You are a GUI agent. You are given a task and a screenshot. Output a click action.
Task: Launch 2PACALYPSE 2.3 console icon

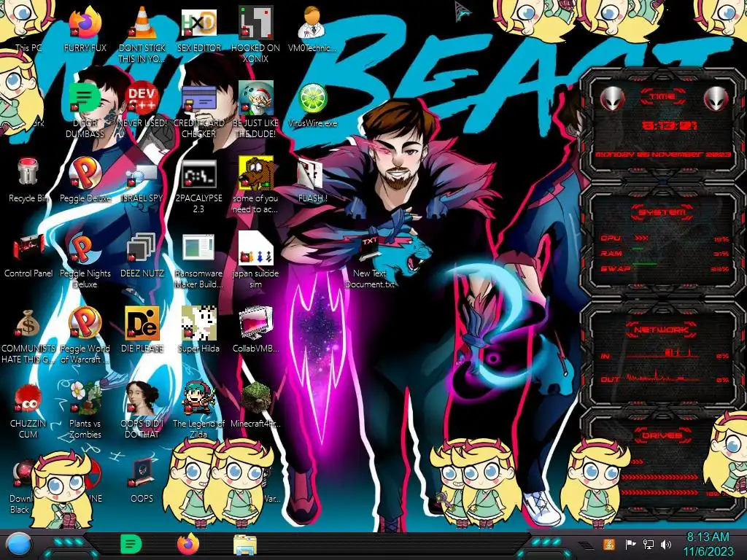pyautogui.click(x=199, y=184)
